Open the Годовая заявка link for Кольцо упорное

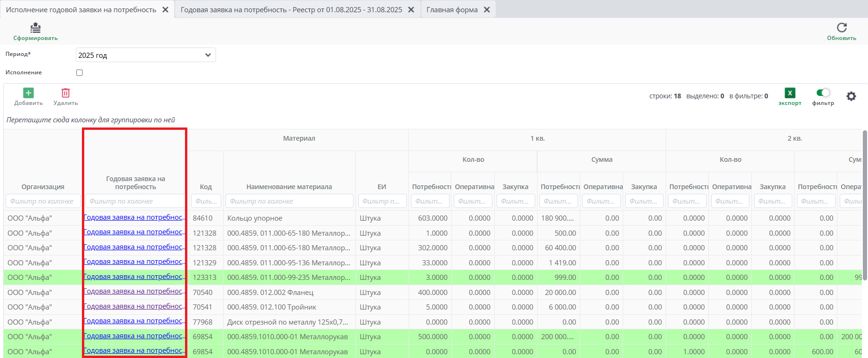tap(134, 217)
